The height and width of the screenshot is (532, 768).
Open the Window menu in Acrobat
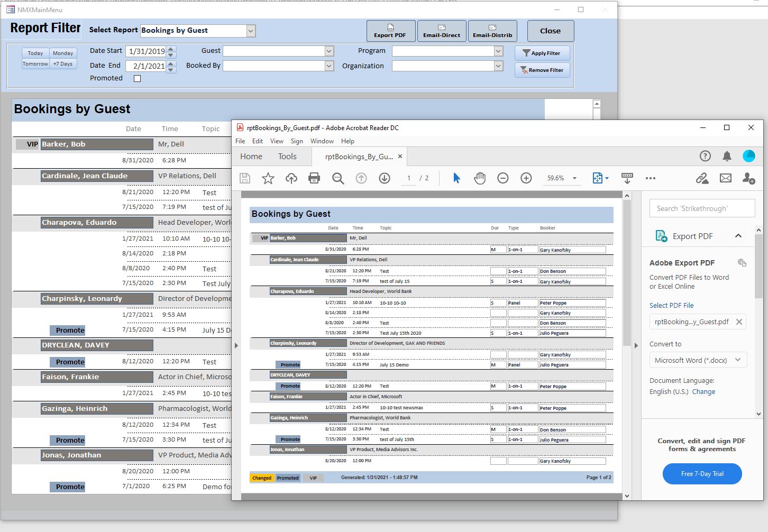point(322,141)
